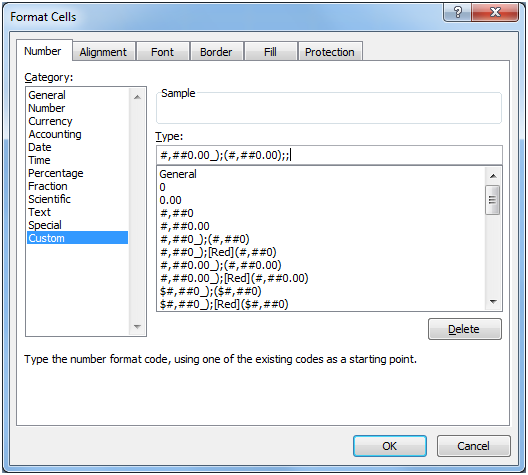Select Percentage in the Category list
528x475 pixels.
(x=56, y=173)
